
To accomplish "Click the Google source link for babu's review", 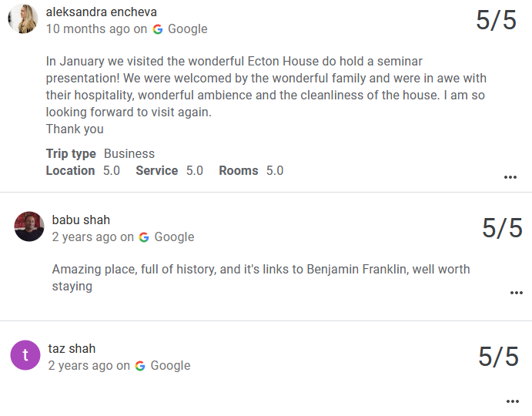I will tap(174, 237).
